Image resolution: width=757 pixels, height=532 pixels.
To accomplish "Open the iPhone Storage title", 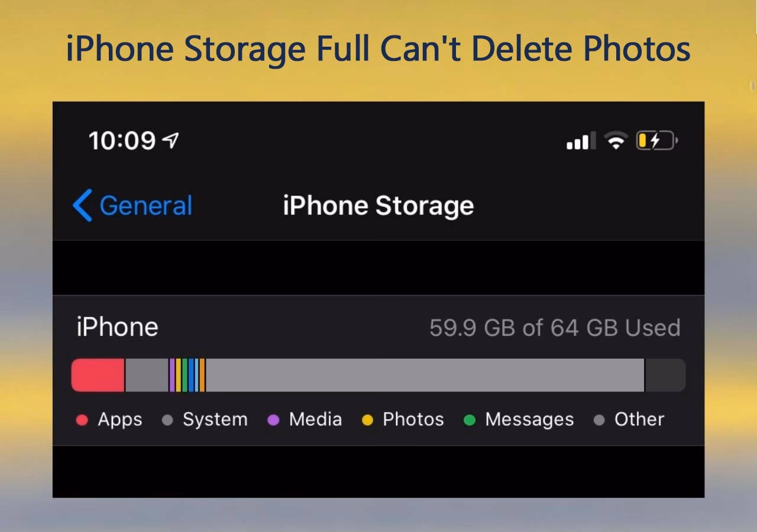I will [378, 205].
